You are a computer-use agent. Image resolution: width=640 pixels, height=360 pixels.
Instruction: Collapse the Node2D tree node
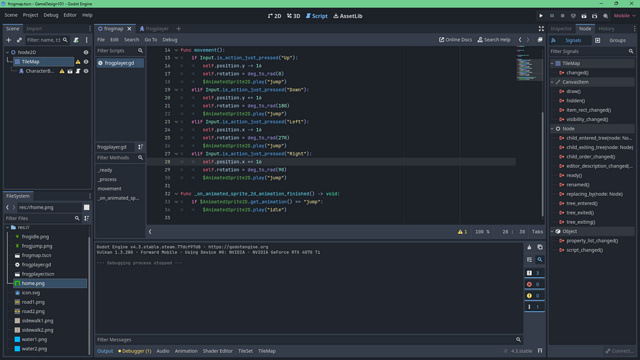(7, 52)
